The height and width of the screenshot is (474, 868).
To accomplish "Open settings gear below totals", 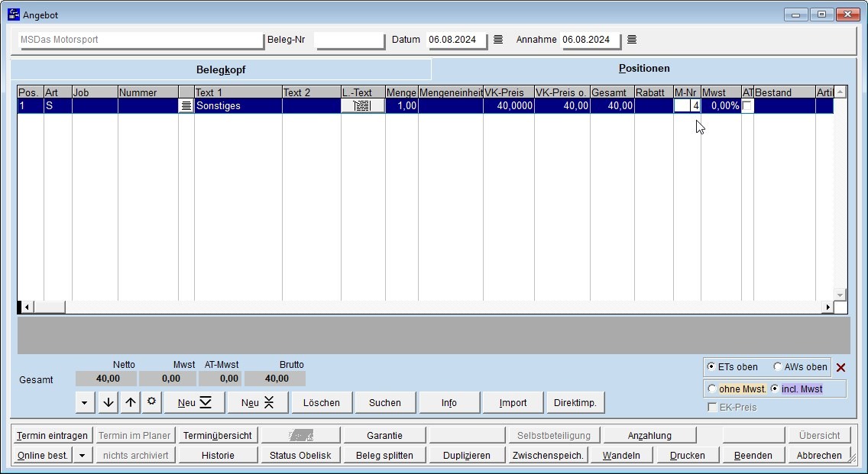I will click(152, 402).
